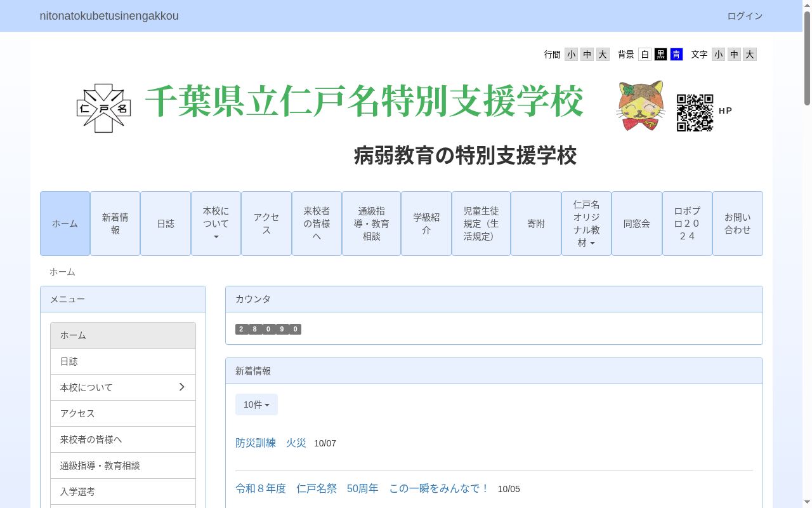
Task: Open the 日誌 navigation tab
Action: [x=166, y=224]
